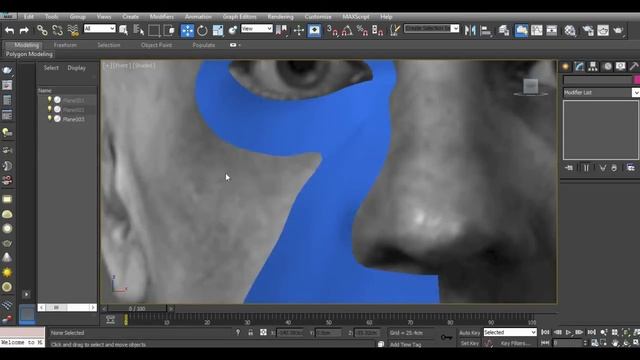Toggle visibility bulb of Plane003
640x360 pixels.
[x=49, y=118]
